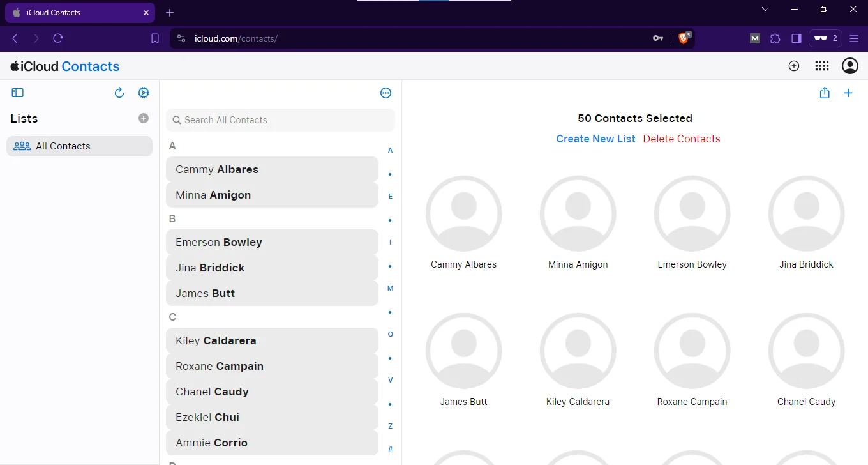Select James Butt in contact list
The image size is (868, 465).
(272, 293)
